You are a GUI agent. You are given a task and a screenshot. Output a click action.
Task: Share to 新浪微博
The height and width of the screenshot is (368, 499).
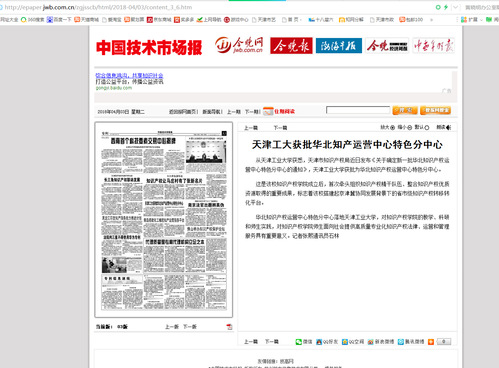[x=381, y=342]
